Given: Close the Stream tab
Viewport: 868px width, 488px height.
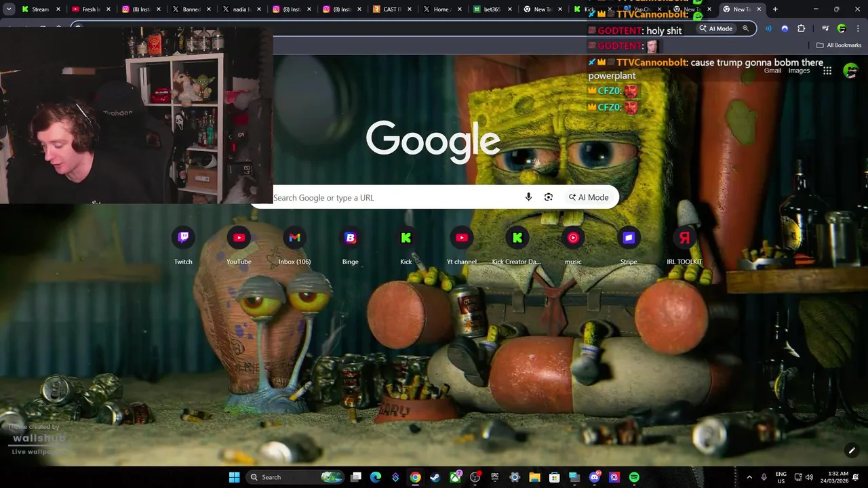Looking at the screenshot, I should (58, 9).
